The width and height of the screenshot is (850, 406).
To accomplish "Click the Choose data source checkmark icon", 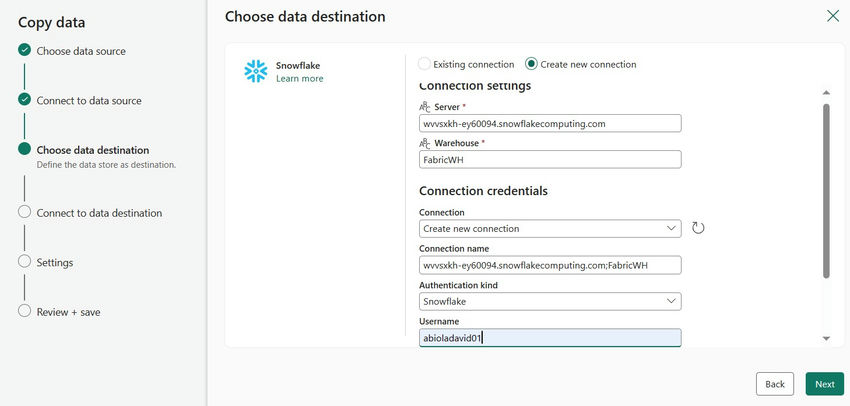I will coord(24,50).
